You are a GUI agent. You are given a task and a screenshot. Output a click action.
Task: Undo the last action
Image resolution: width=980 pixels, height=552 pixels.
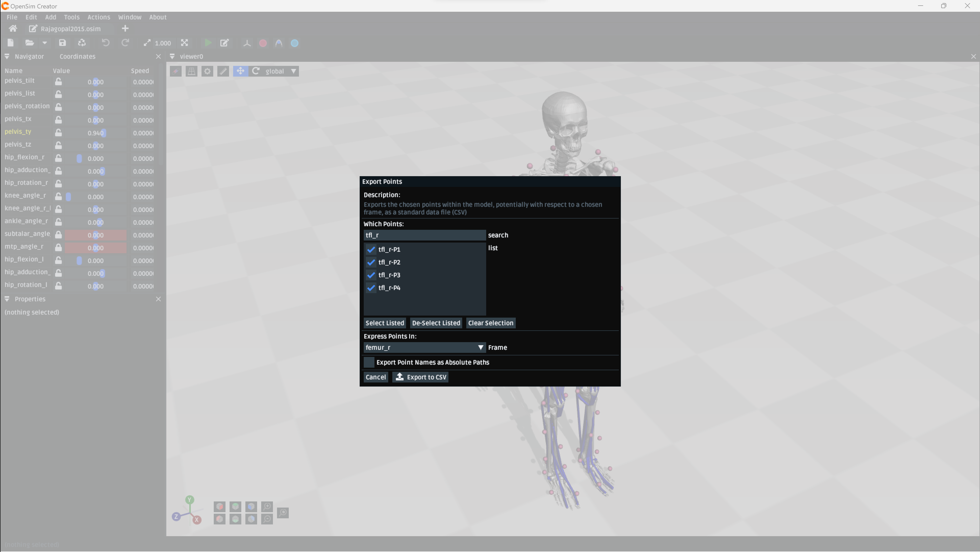(x=105, y=43)
